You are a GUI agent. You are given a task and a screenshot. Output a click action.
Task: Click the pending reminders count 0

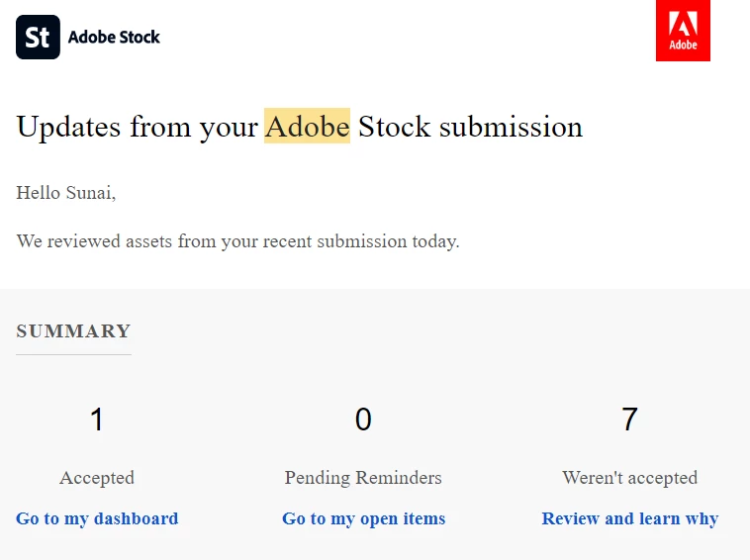[x=363, y=420]
